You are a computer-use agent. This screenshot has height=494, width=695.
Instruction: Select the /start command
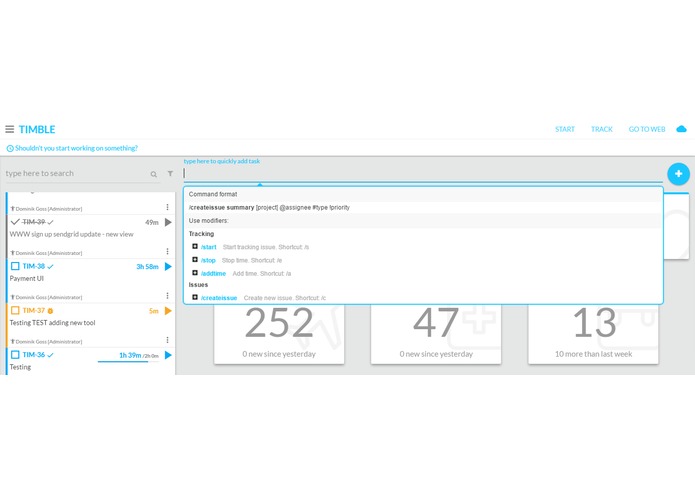[208, 247]
